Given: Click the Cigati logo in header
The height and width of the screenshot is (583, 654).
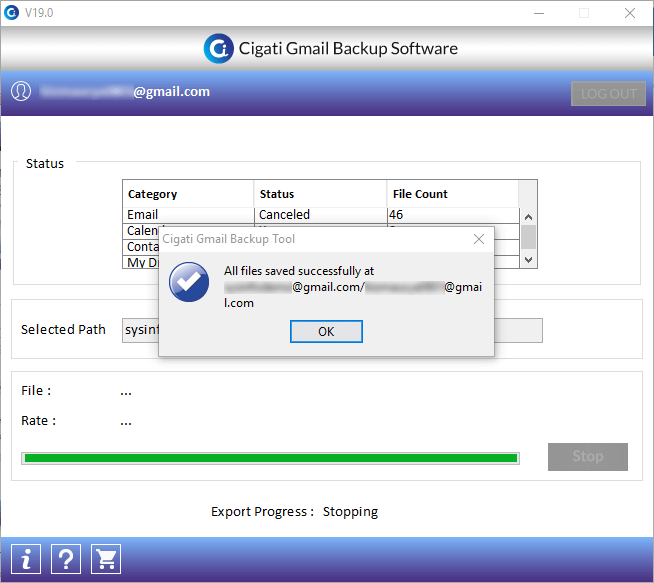Looking at the screenshot, I should click(x=219, y=48).
